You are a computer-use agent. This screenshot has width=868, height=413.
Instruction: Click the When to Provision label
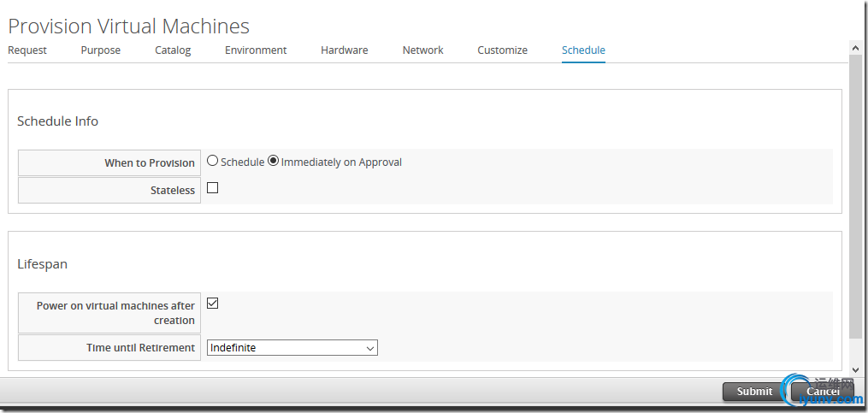coord(150,162)
